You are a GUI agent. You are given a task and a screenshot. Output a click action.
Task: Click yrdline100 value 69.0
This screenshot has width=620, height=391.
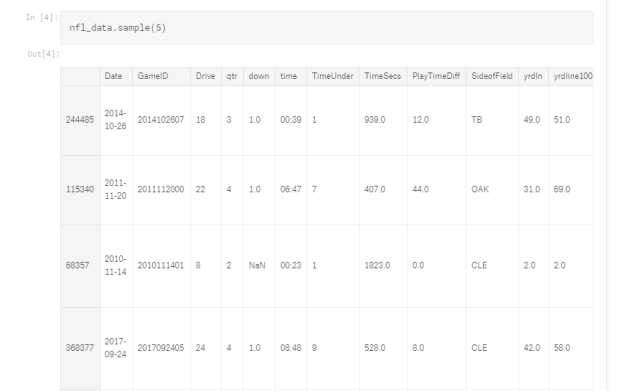[562, 189]
